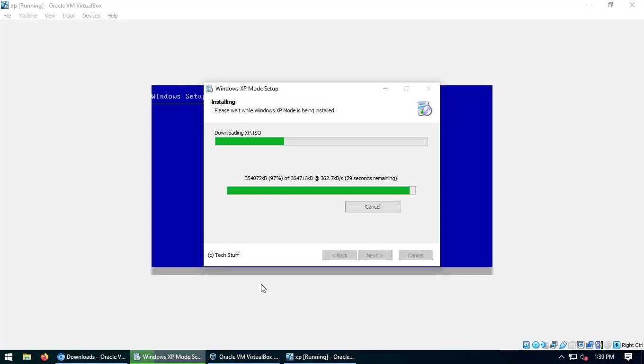Image resolution: width=644 pixels, height=364 pixels.
Task: Click the hard disk activity indicator
Action: 526,345
